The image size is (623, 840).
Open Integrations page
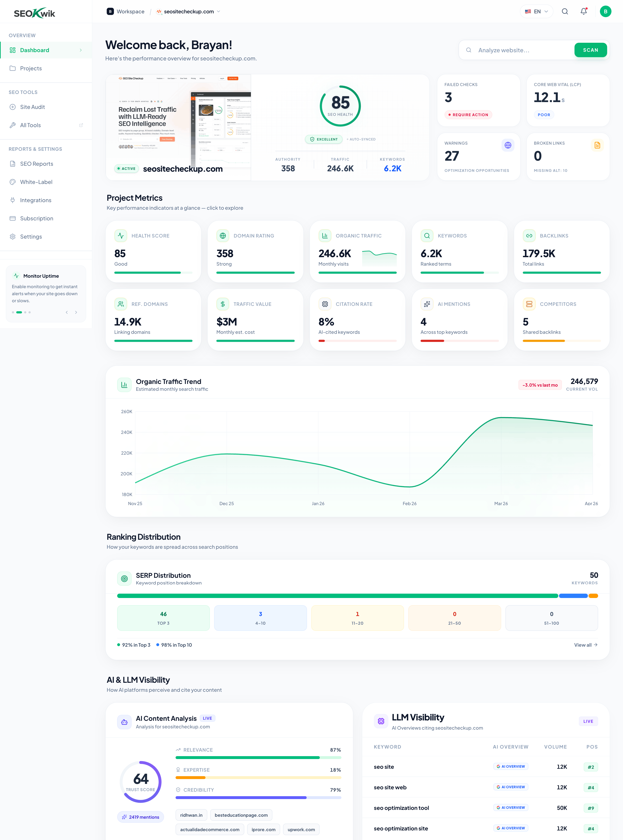(x=46, y=200)
